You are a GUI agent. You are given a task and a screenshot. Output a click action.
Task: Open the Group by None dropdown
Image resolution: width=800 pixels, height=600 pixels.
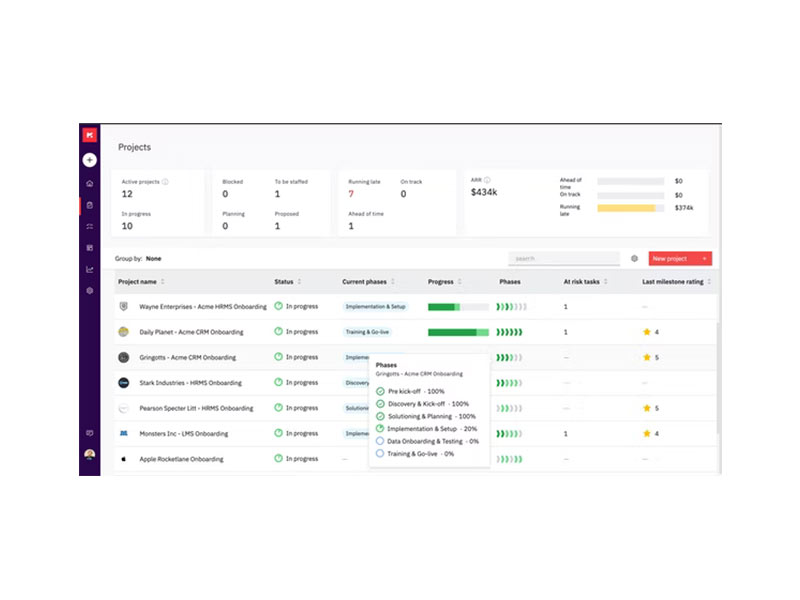154,259
